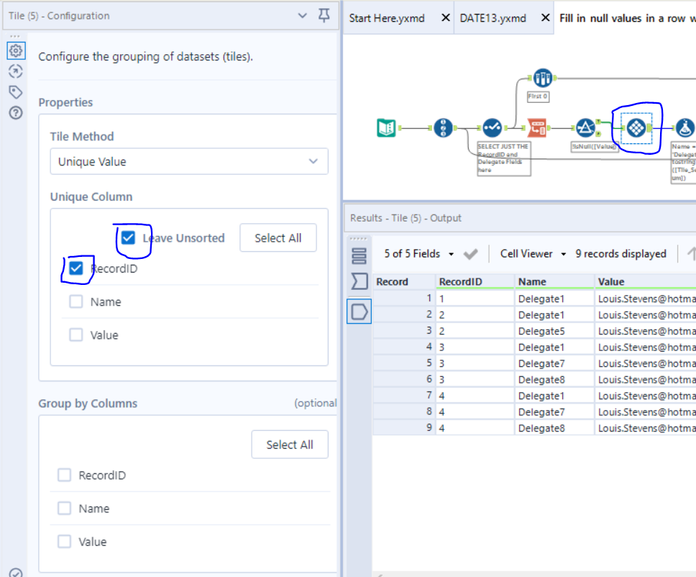Click the status check icon under the config sidebar
This screenshot has height=577, width=696.
(x=16, y=573)
